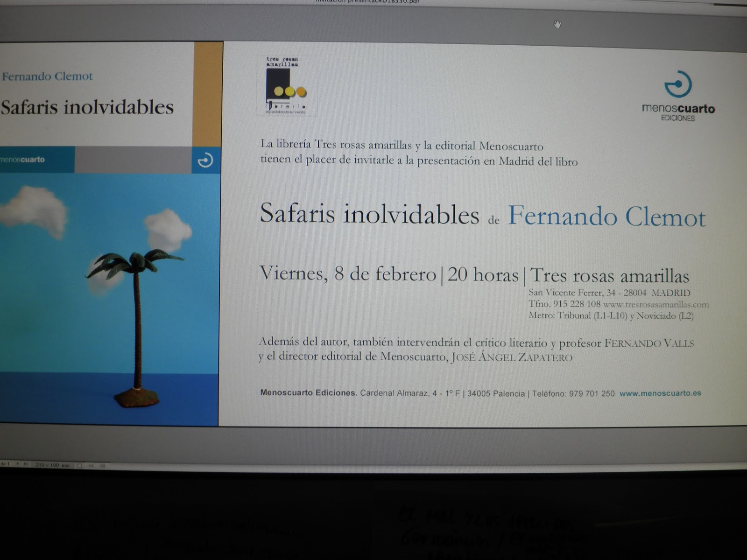Click San Vicente Ferrer, 34 address line

tap(609, 293)
